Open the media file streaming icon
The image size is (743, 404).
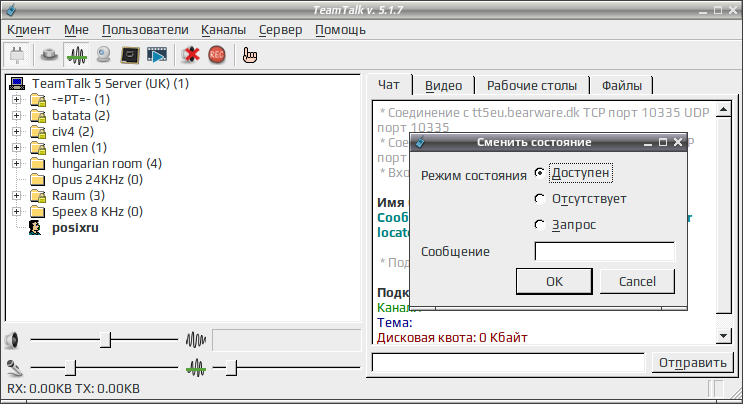[x=157, y=55]
